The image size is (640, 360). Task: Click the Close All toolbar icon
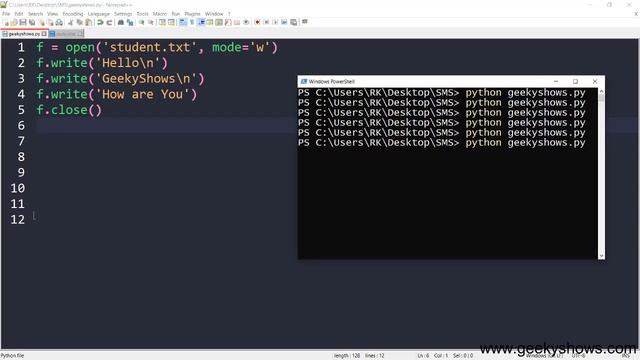coord(50,22)
